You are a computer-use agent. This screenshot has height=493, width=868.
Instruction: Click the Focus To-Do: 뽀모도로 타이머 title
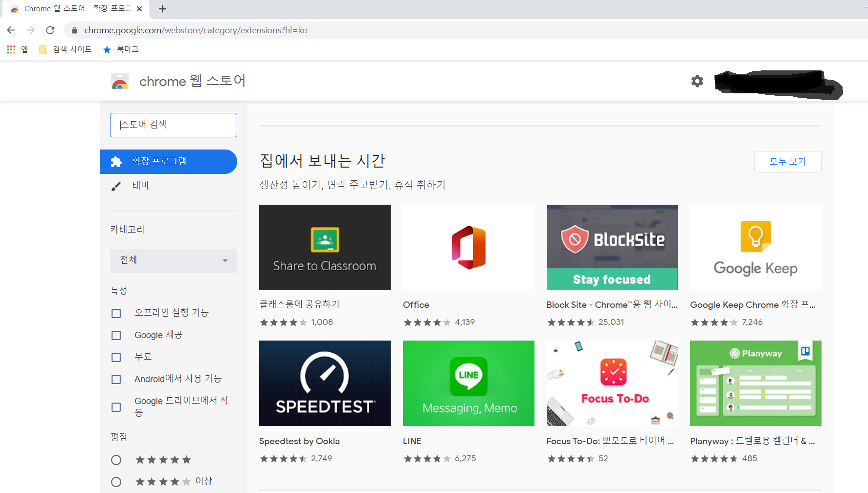pyautogui.click(x=610, y=441)
